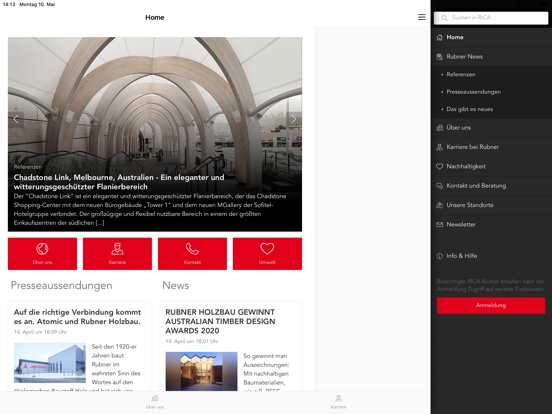Click the Newsletter envelope icon

(439, 225)
